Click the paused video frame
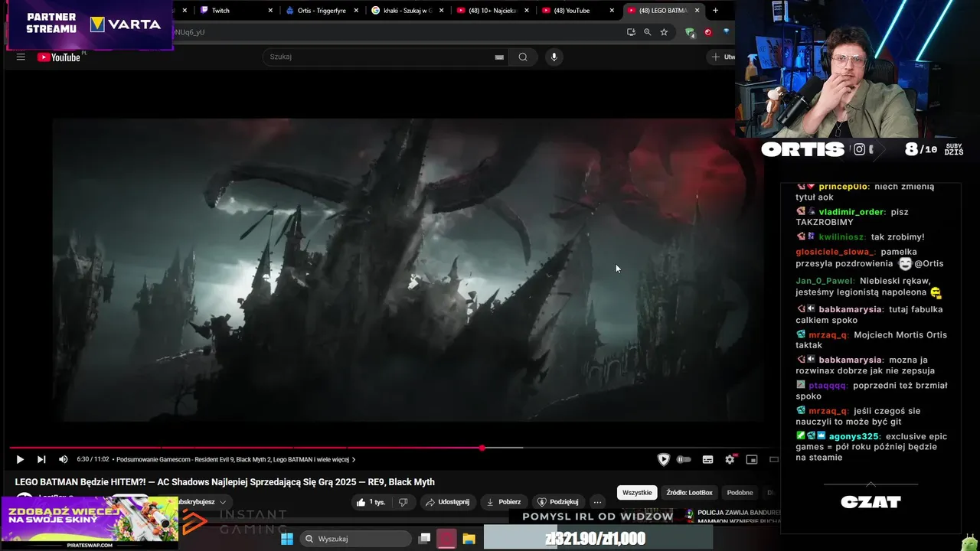The width and height of the screenshot is (980, 551). click(x=407, y=269)
